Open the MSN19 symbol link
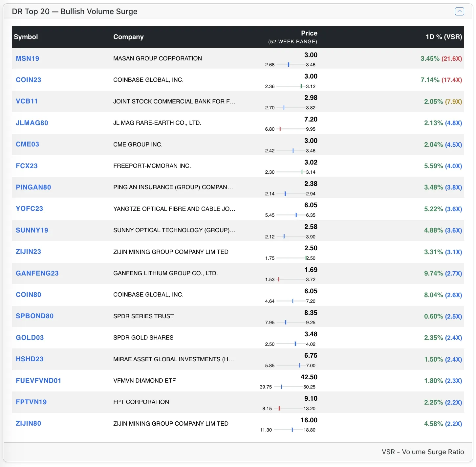This screenshot has width=476, height=467. (x=28, y=58)
